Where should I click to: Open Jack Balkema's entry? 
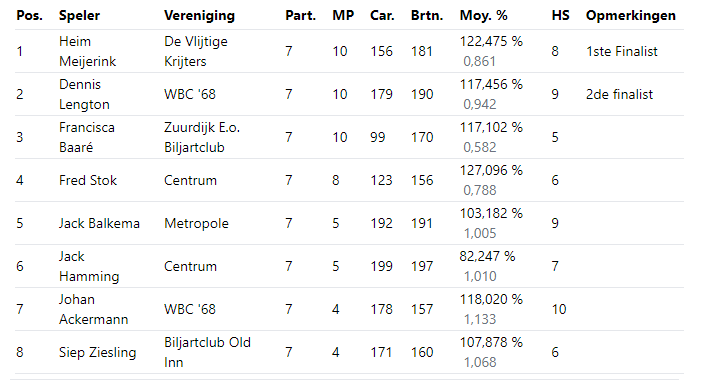pyautogui.click(x=99, y=223)
